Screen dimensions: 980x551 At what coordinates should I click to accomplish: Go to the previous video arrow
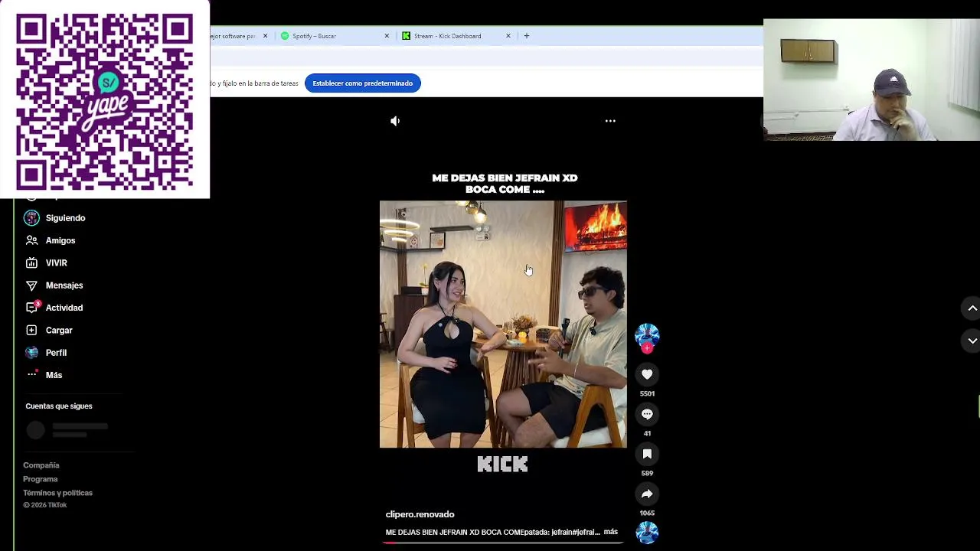coord(972,308)
